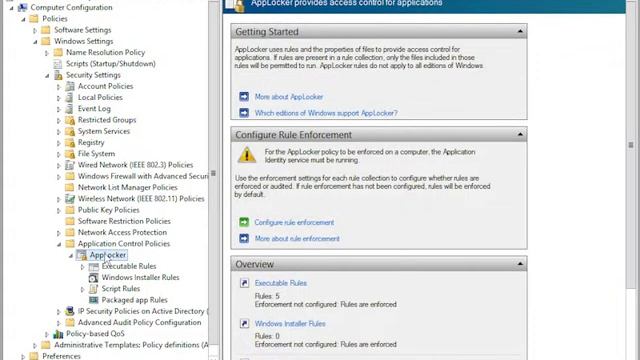This screenshot has width=640, height=360.
Task: Select Network List Manager Policies
Action: click(127, 187)
